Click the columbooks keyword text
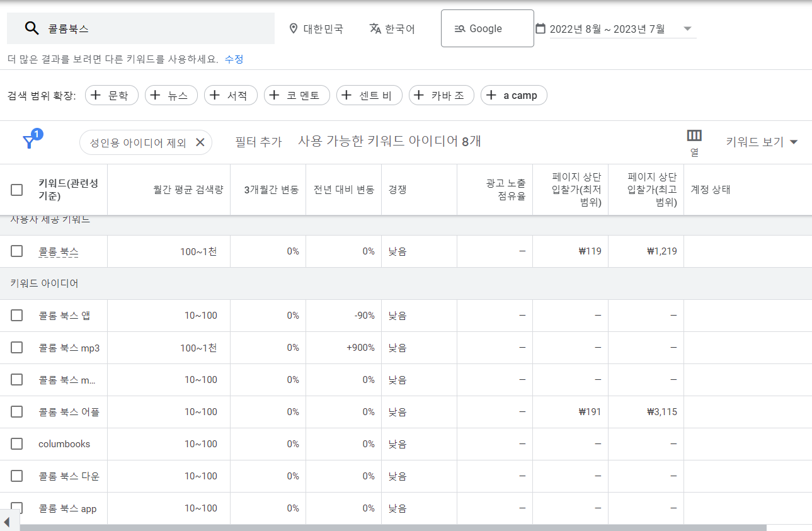This screenshot has width=812, height=531. click(x=64, y=444)
